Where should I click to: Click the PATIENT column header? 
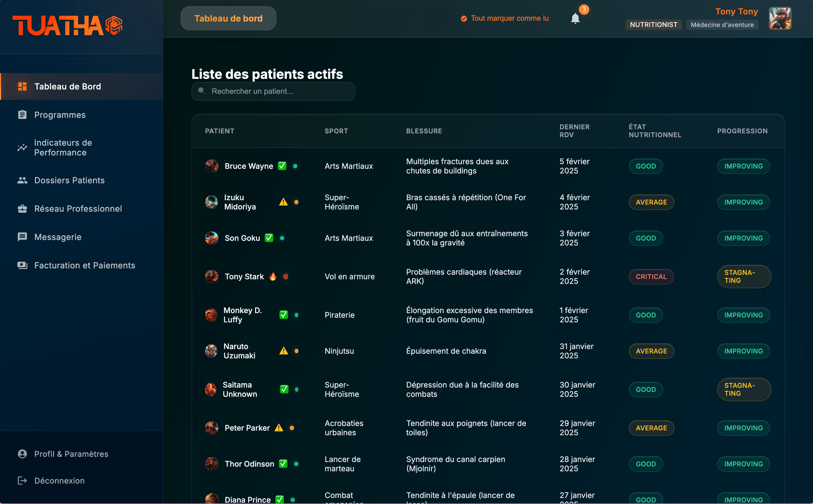tap(220, 131)
